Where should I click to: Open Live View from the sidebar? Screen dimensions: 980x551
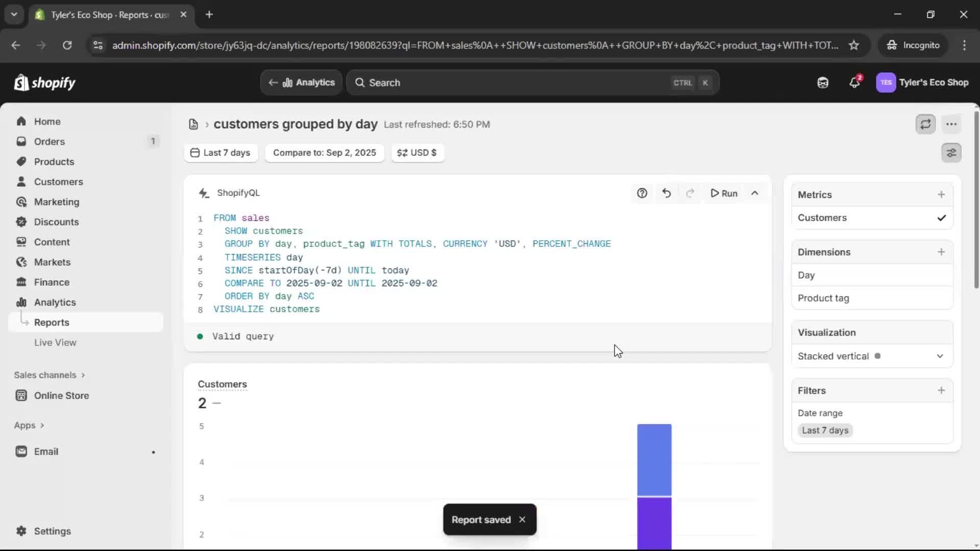(x=56, y=342)
